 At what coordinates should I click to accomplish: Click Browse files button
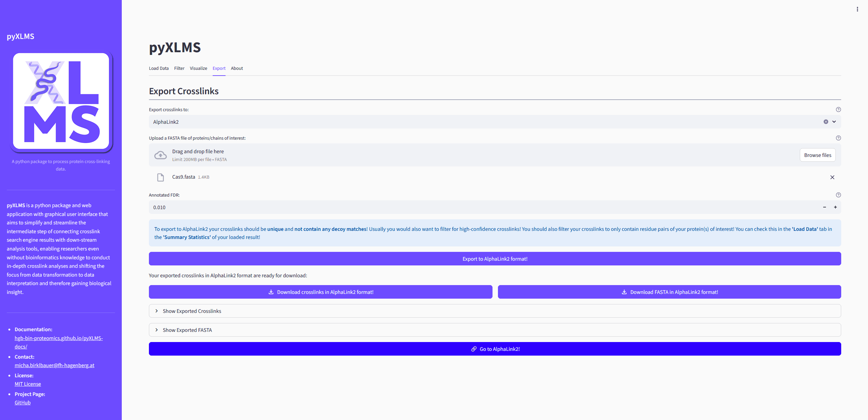click(x=817, y=155)
